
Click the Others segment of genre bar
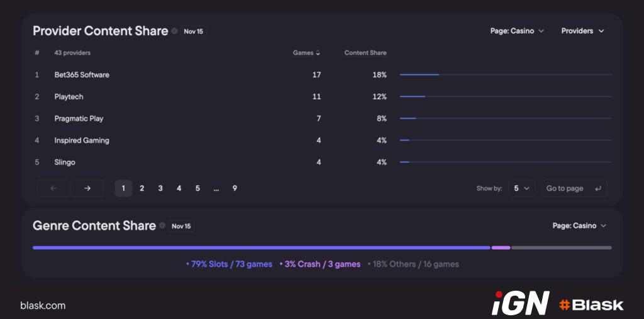562,247
